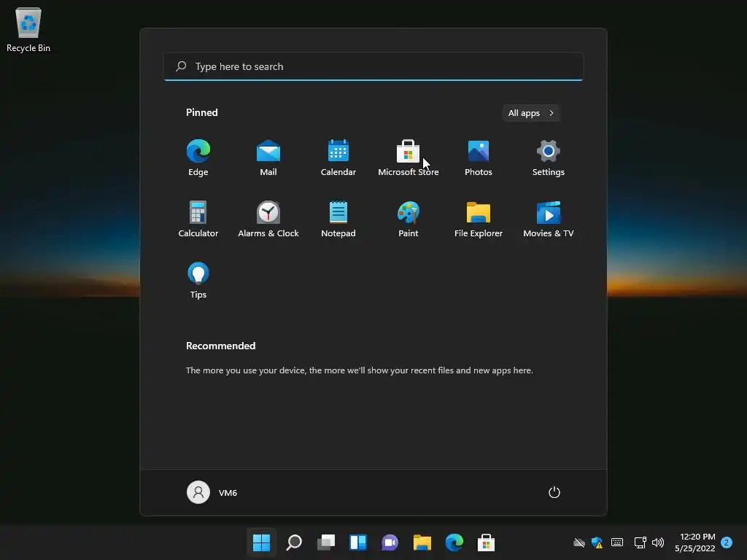The width and height of the screenshot is (747, 560).
Task: Open the volume speaker tray icon
Action: point(658,542)
